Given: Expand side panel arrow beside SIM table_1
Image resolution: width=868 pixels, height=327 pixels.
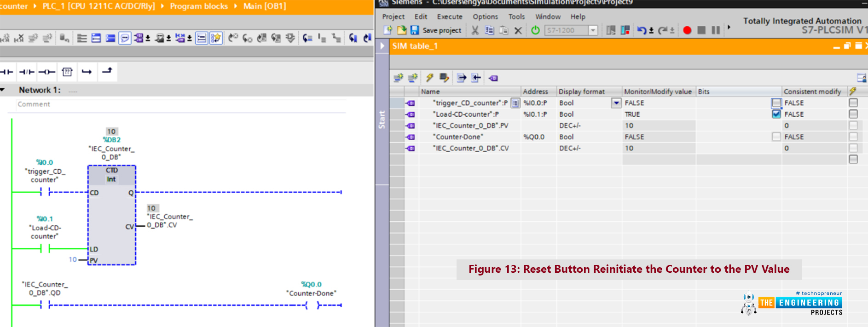Looking at the screenshot, I should pyautogui.click(x=382, y=46).
